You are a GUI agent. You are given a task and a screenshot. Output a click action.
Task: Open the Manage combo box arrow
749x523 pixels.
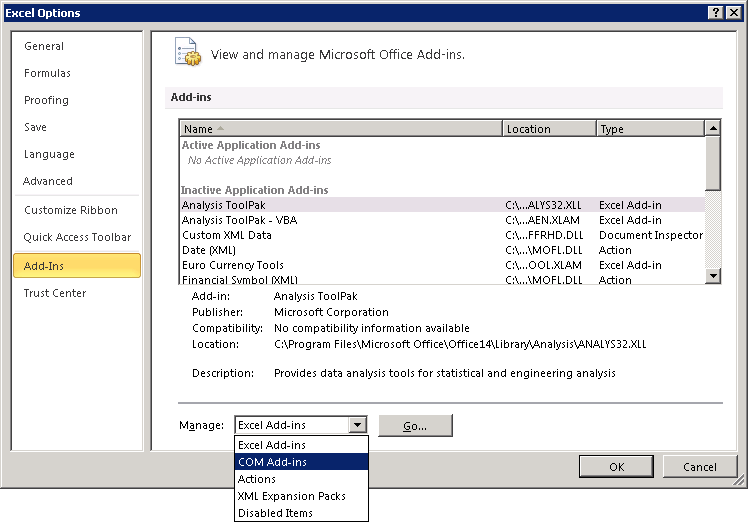(358, 425)
